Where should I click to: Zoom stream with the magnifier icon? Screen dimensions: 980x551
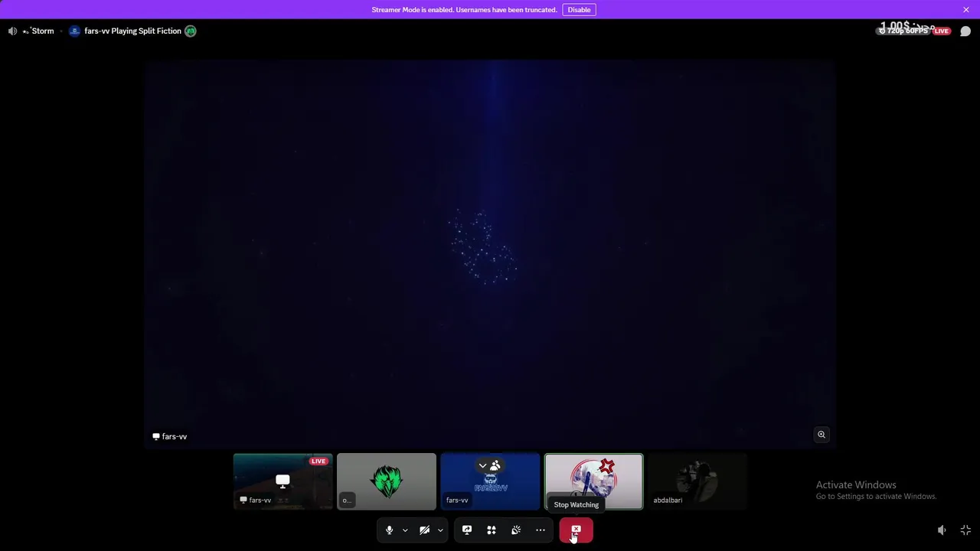tap(821, 435)
